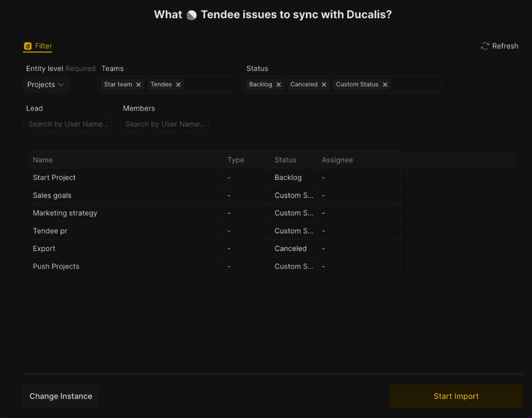This screenshot has height=418, width=532.
Task: Select the Push Projects row name
Action: click(x=56, y=266)
